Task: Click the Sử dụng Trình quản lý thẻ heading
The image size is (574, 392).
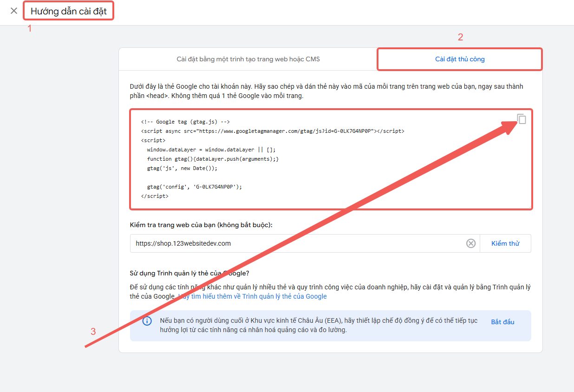Action: tap(189, 273)
